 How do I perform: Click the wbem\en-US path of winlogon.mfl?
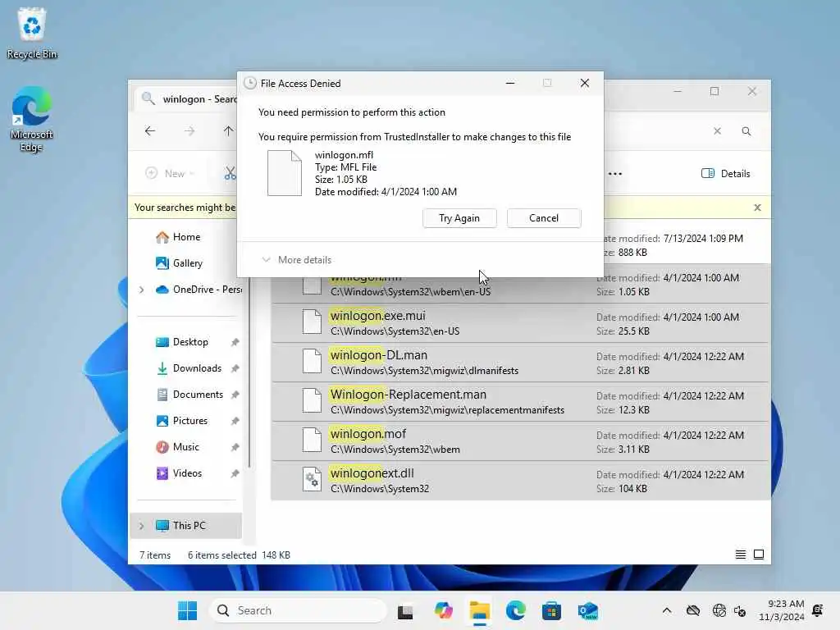click(x=410, y=292)
